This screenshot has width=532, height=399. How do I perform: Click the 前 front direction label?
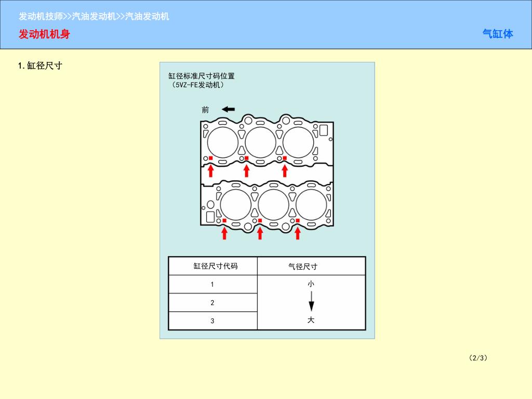point(205,110)
